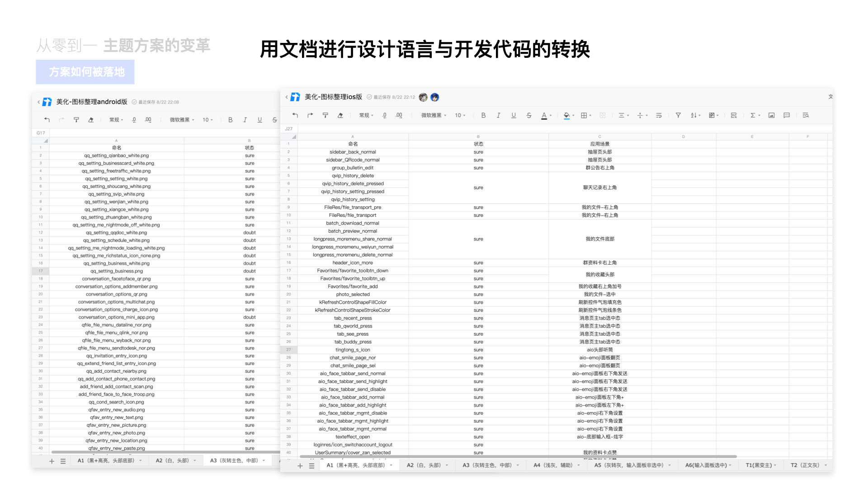Click the filter funnel icon
Image resolution: width=868 pixels, height=488 pixels.
coord(678,115)
